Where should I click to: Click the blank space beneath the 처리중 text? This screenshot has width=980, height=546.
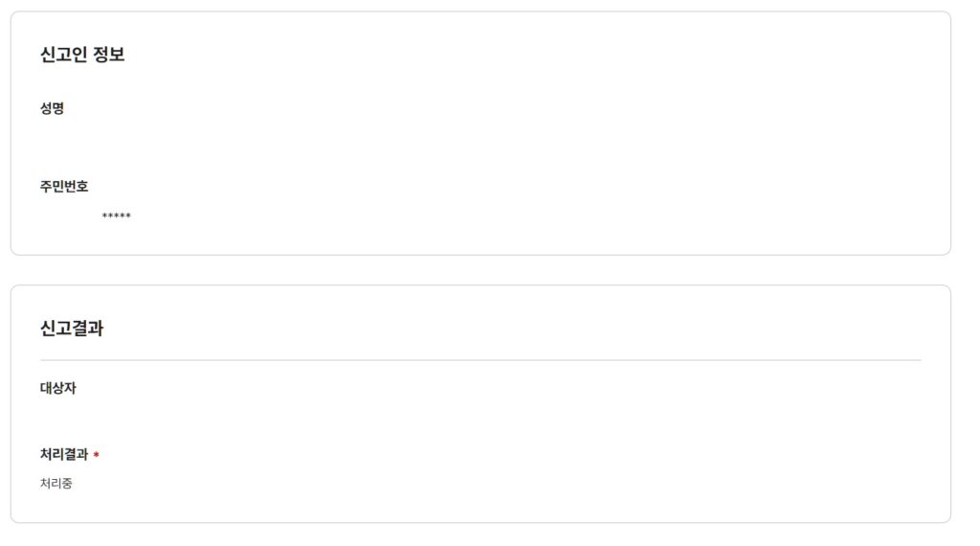(480, 507)
